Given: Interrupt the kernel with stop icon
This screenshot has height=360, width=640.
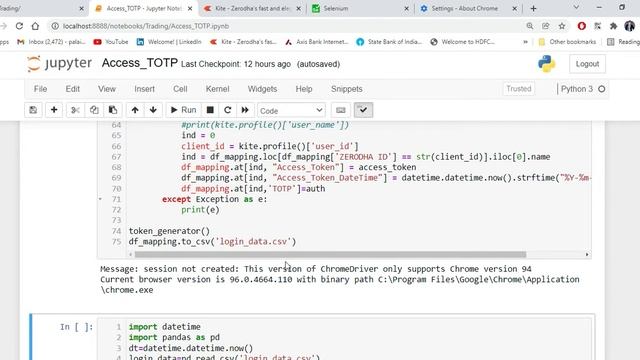Looking at the screenshot, I should tap(210, 110).
